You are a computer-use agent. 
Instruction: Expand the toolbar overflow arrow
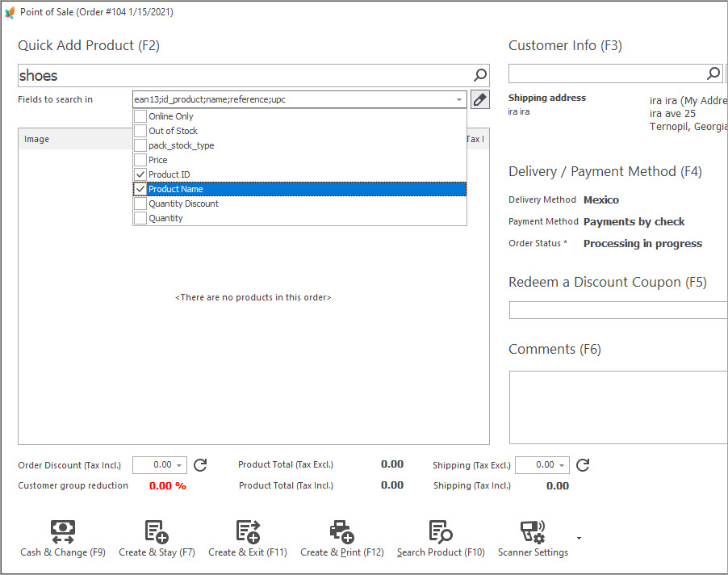coord(579,539)
